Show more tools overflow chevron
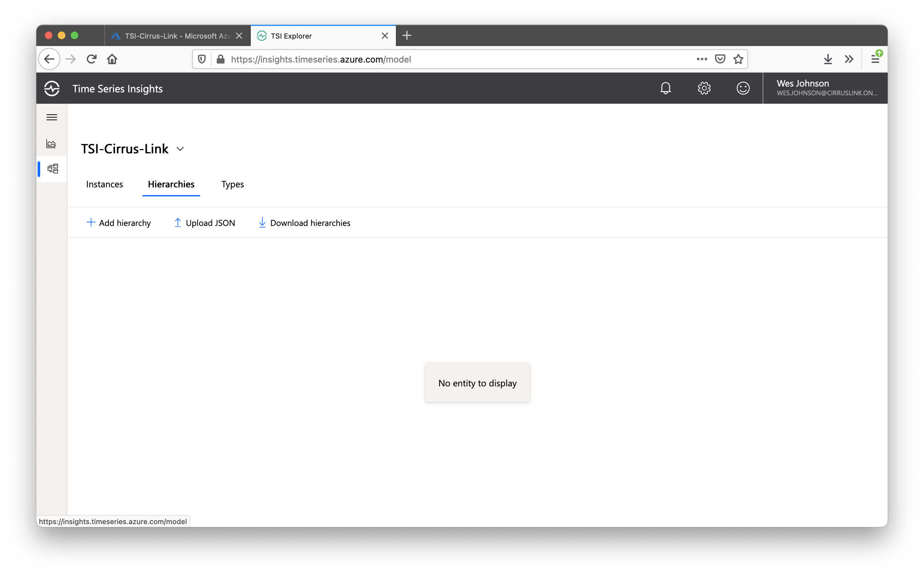 [849, 59]
